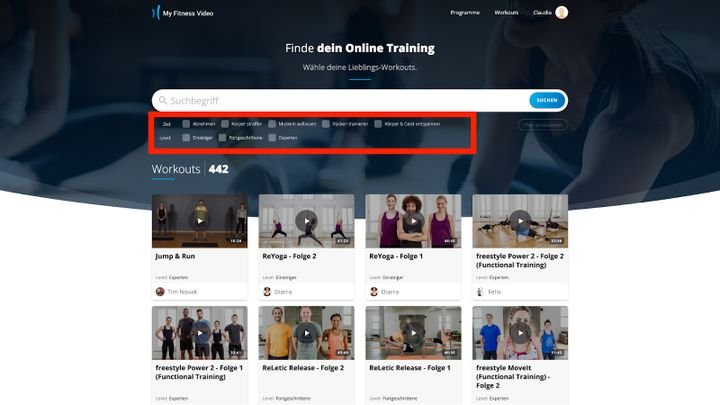Open freestyle Power 2 - Folge 2 title
Screen dimensions: 720x405
point(520,260)
